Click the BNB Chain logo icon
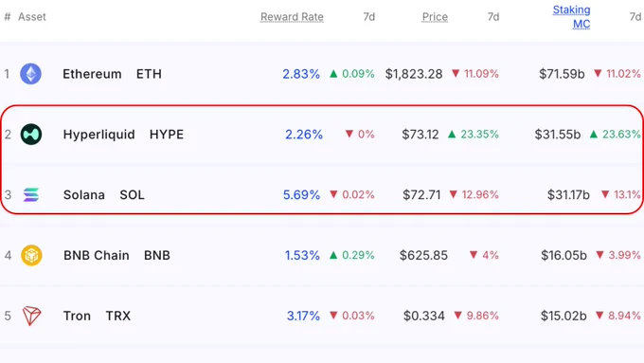Image resolution: width=644 pixels, height=363 pixels. (31, 255)
